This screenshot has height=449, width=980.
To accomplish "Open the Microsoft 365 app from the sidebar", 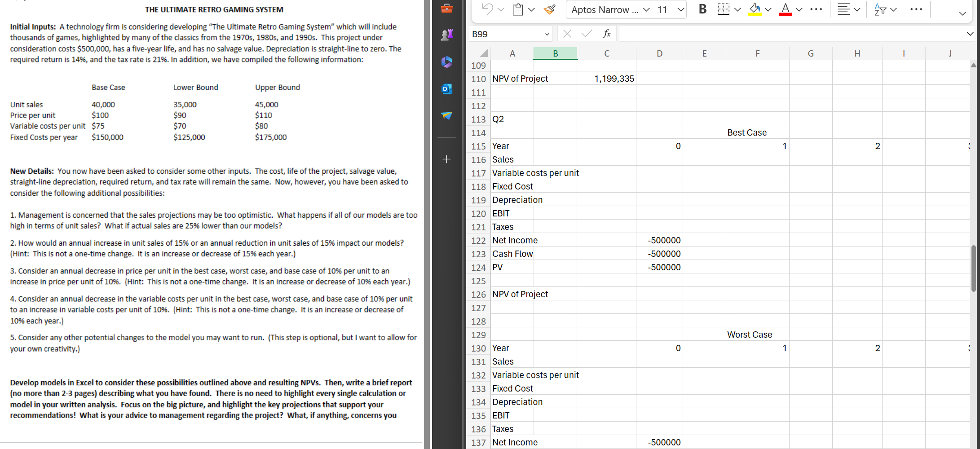I will click(447, 62).
